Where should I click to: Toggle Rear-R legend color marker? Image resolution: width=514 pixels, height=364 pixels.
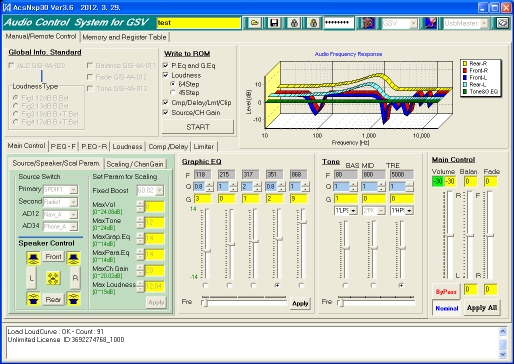coord(465,63)
